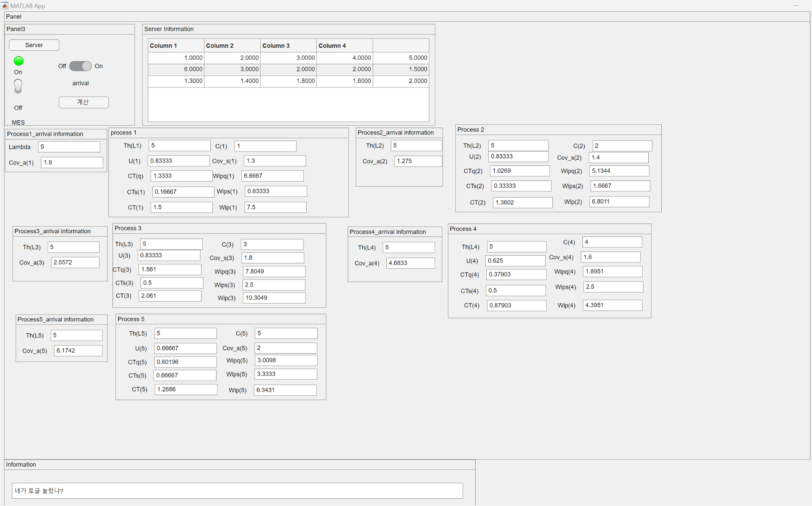Click the CTq(4) input field

pos(516,275)
